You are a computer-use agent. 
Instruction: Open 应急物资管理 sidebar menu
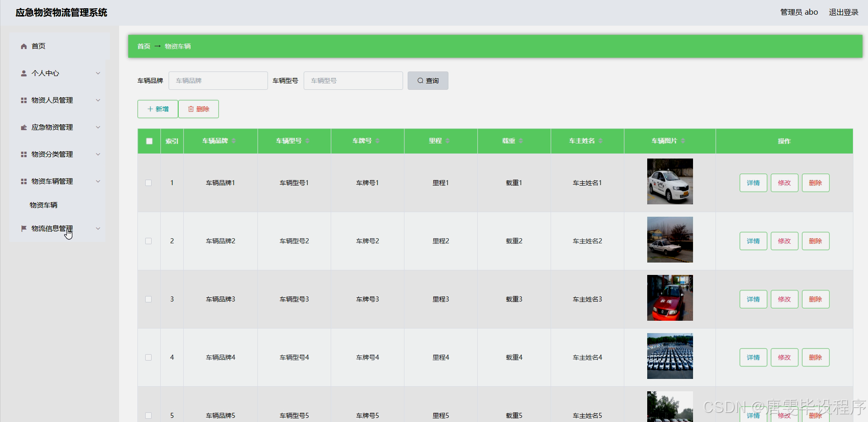tap(58, 127)
